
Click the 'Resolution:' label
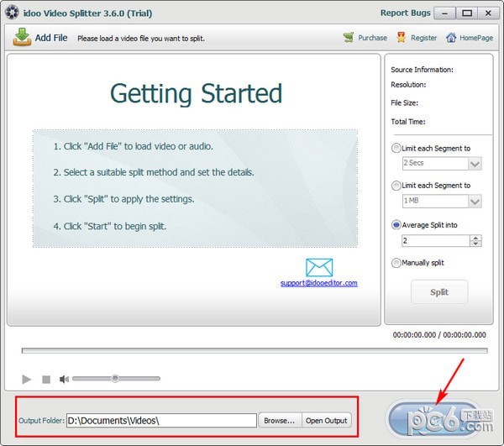pos(408,85)
